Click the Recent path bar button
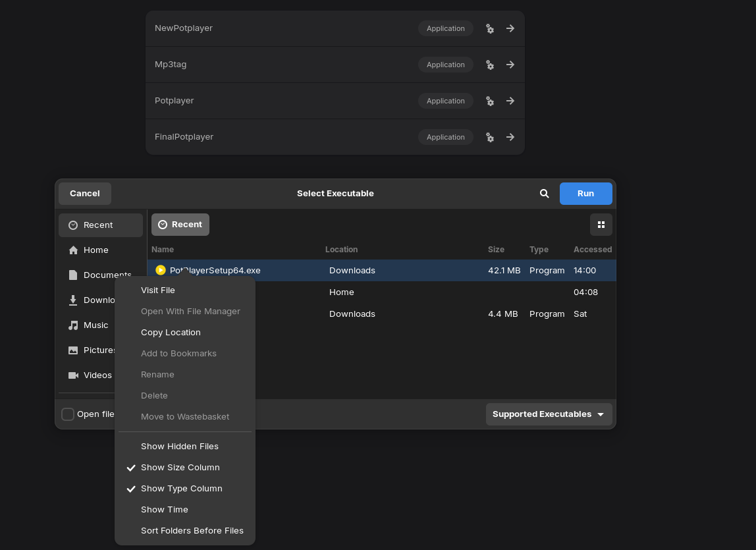The image size is (756, 550). click(180, 225)
